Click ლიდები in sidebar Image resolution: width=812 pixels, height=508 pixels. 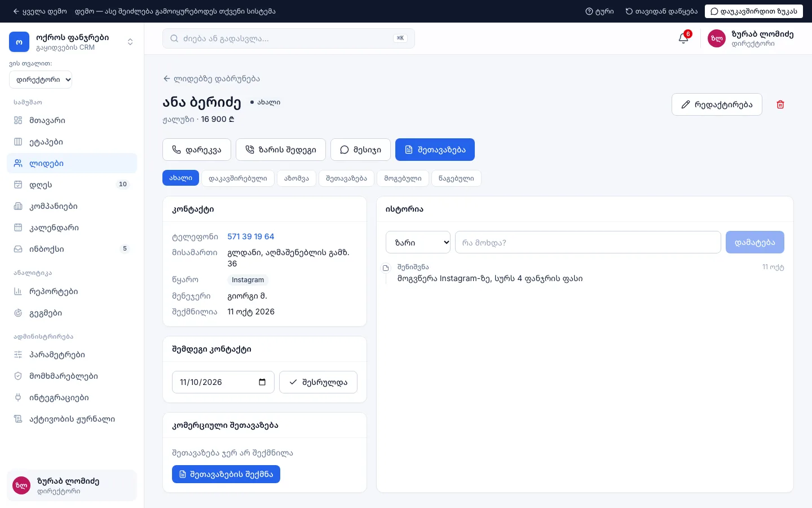pyautogui.click(x=72, y=163)
